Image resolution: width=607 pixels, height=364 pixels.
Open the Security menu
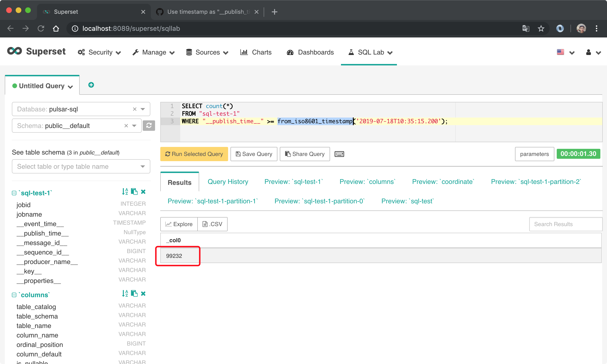pyautogui.click(x=99, y=52)
